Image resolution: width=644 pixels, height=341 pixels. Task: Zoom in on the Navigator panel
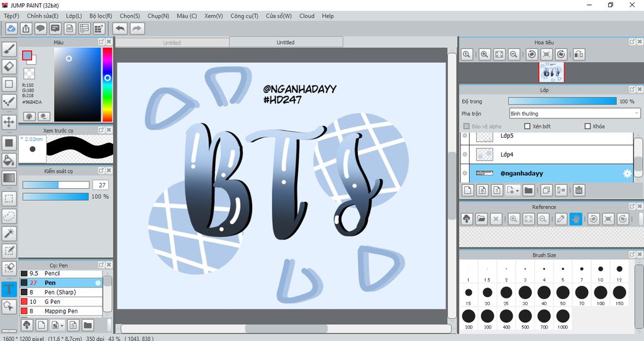[485, 54]
